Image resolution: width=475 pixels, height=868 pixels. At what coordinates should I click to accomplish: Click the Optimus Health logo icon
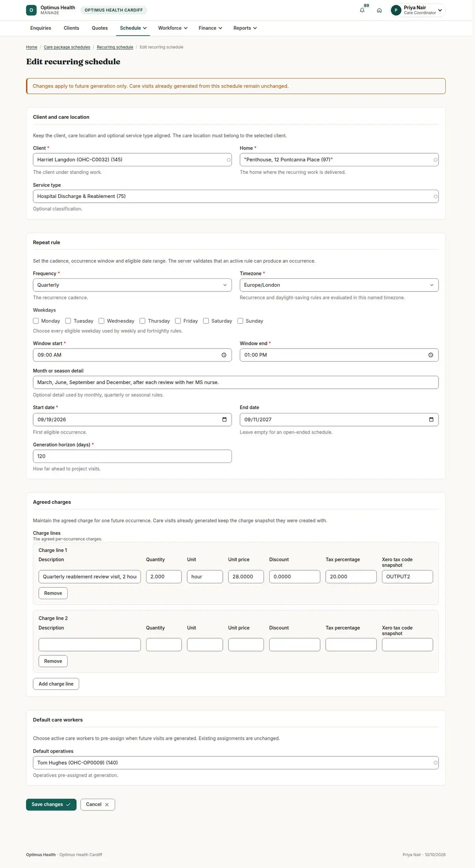pos(31,10)
